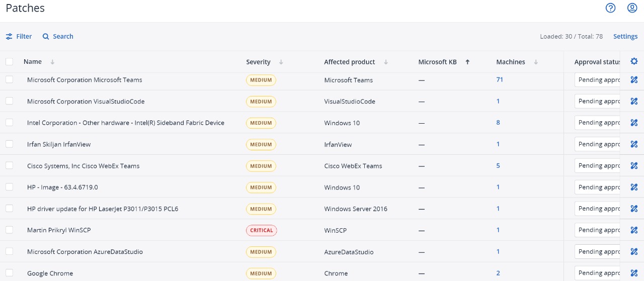Open approval status dropdown for WinSCP
The height and width of the screenshot is (281, 644).
point(597,230)
